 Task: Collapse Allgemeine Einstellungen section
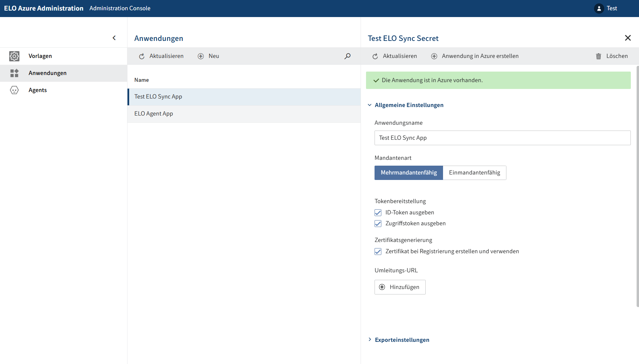(x=406, y=105)
